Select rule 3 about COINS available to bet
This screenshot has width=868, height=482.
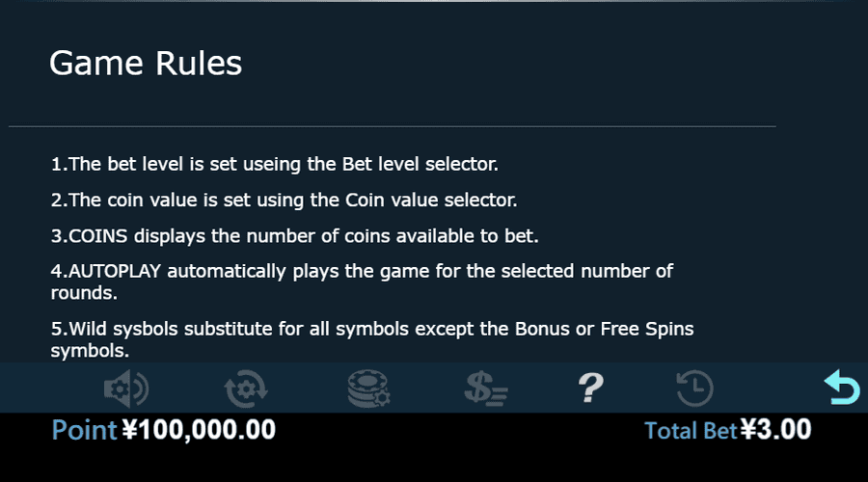pyautogui.click(x=294, y=236)
